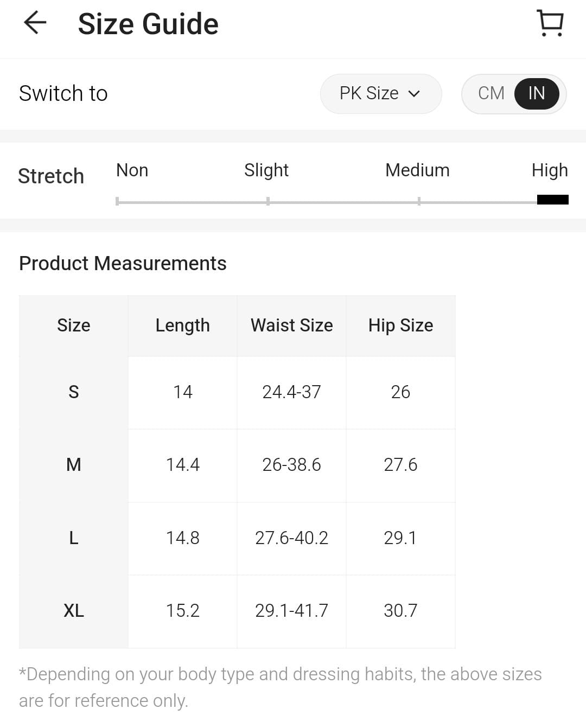Click the High stretch slider marker
Viewport: 586px width, 728px height.
(552, 200)
